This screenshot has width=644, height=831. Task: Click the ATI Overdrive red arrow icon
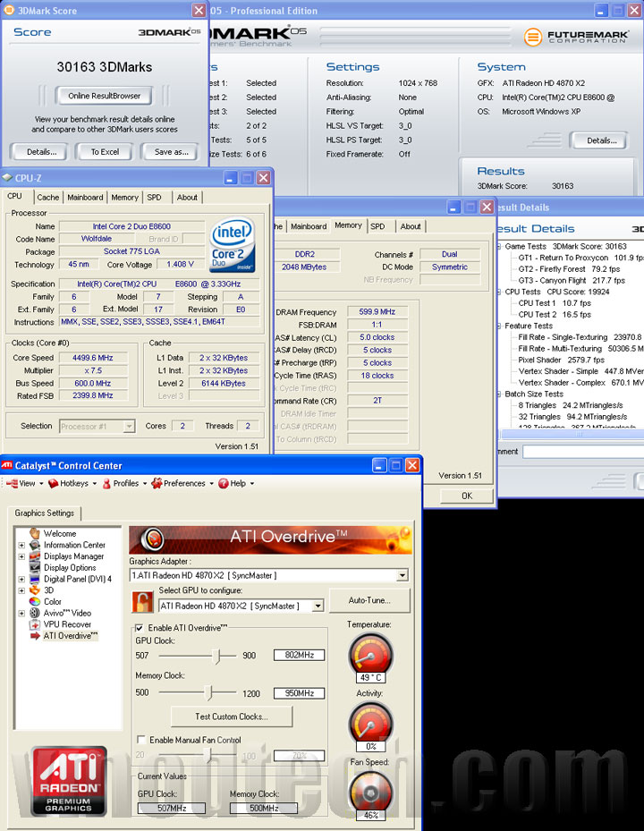tap(35, 635)
